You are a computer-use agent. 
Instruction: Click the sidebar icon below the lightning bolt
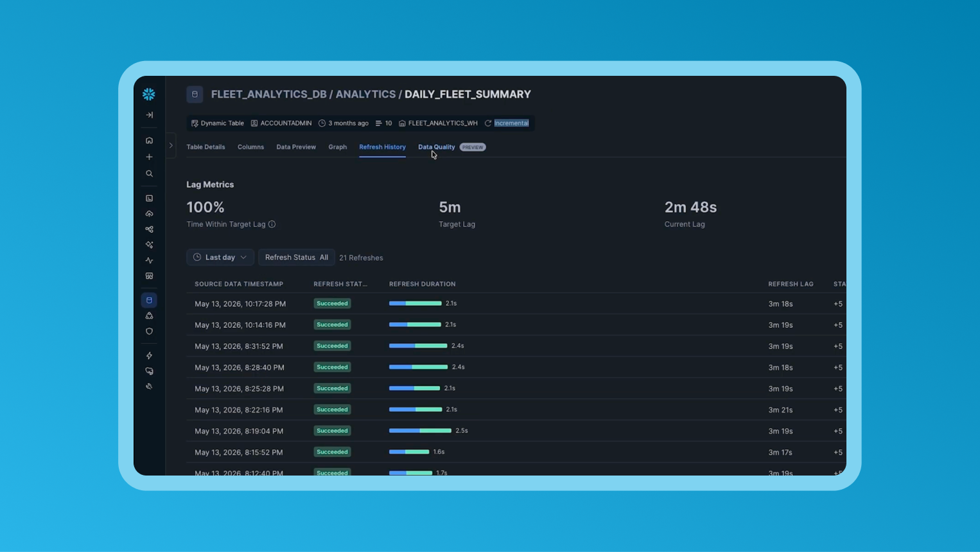point(149,371)
